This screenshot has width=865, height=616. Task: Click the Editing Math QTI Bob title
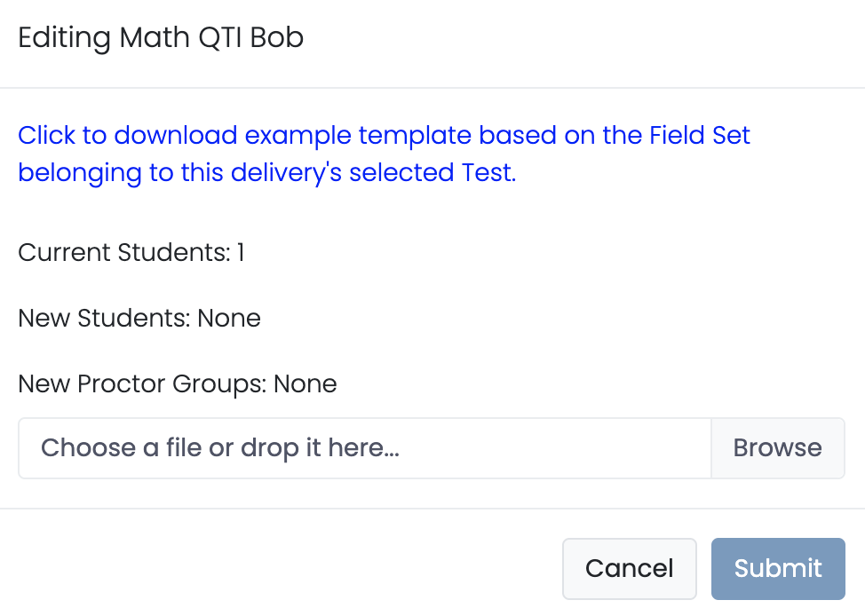(x=161, y=38)
